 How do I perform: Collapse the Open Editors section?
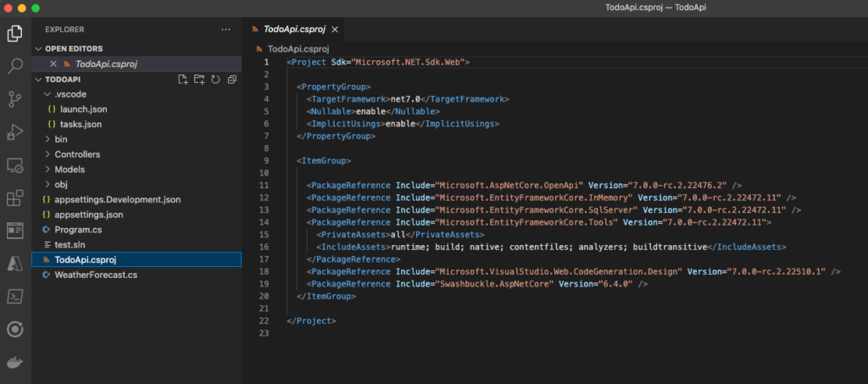[39, 48]
